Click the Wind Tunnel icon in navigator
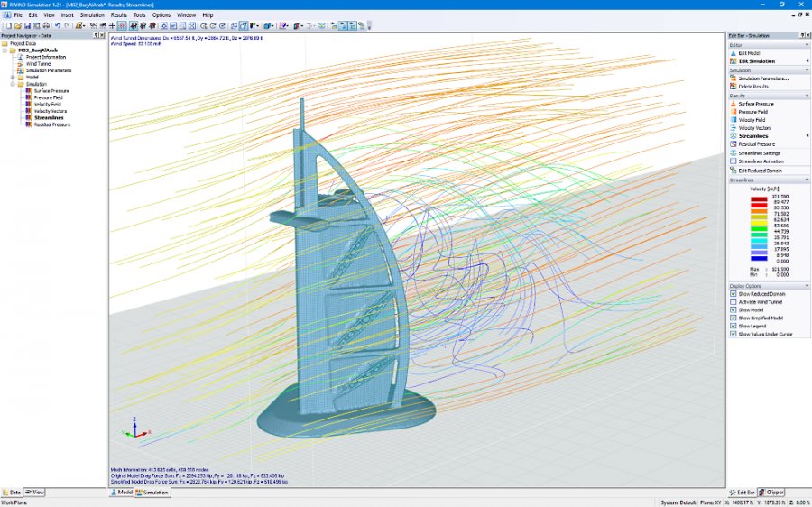 click(21, 64)
